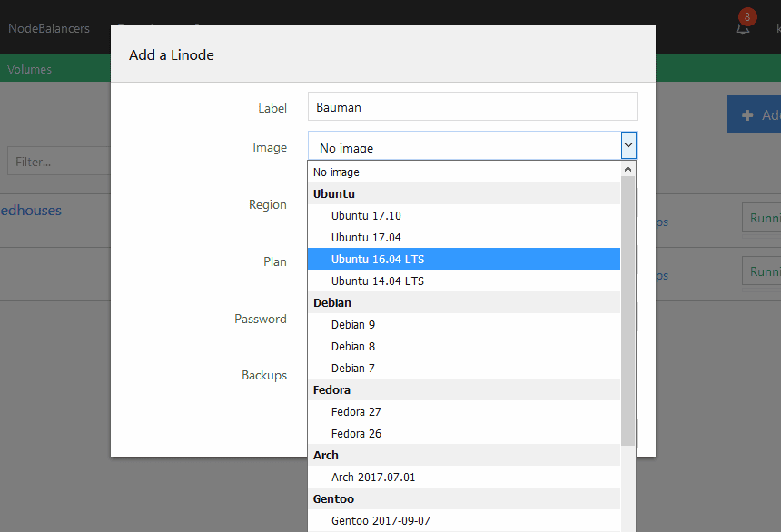
Task: Click the image list scrollbar thumb
Action: tap(628, 310)
